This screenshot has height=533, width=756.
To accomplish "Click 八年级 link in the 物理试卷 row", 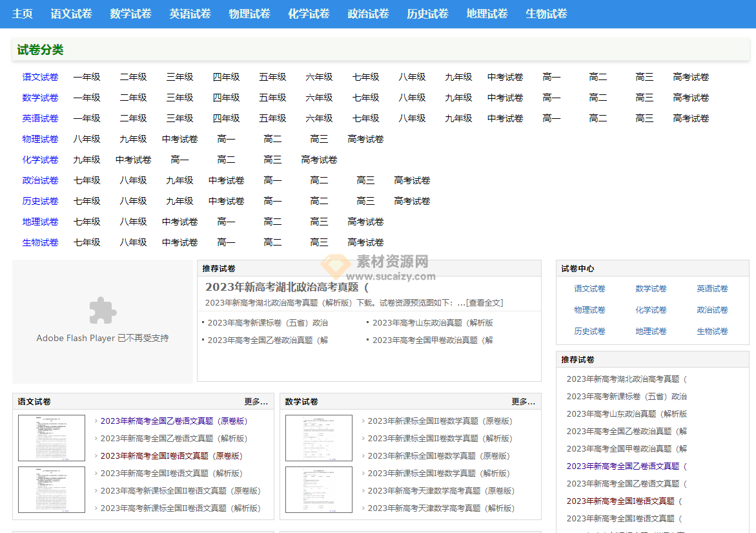I will pyautogui.click(x=87, y=138).
